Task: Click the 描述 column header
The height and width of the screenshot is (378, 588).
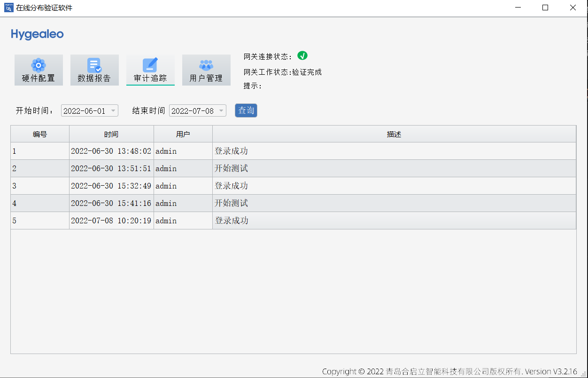Action: coord(394,134)
